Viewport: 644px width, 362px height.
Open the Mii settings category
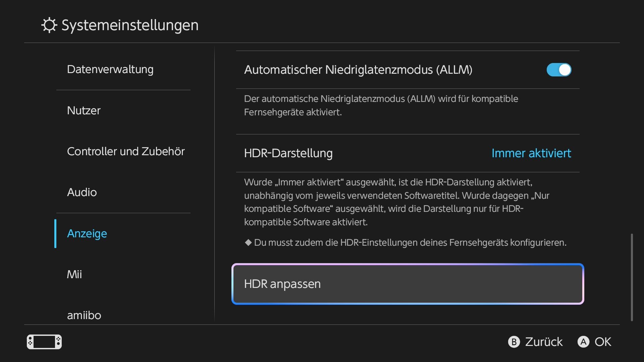pyautogui.click(x=74, y=275)
